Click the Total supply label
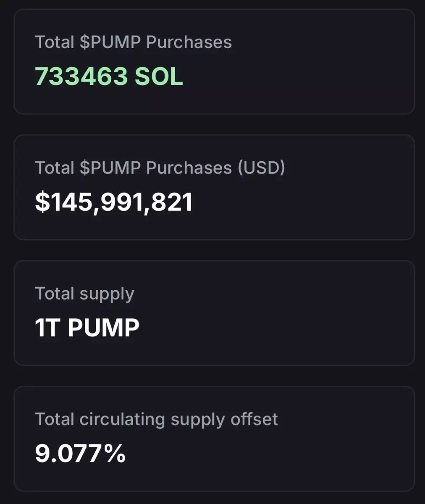The width and height of the screenshot is (425, 504). pos(84,294)
